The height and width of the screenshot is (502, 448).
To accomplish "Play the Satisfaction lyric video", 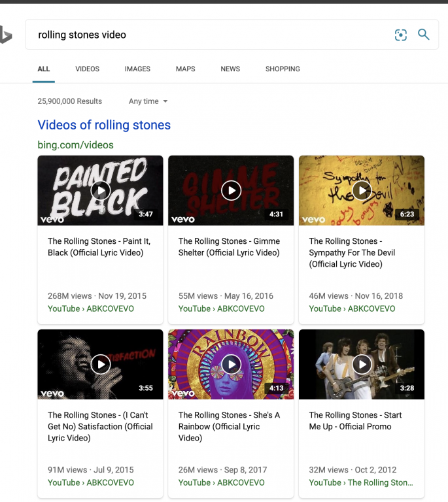I will click(x=101, y=364).
